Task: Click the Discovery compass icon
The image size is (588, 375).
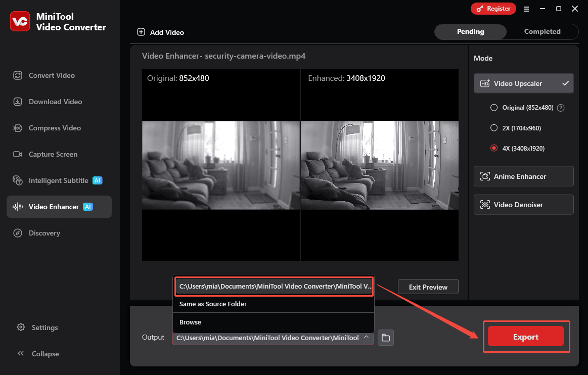Action: [x=18, y=233]
